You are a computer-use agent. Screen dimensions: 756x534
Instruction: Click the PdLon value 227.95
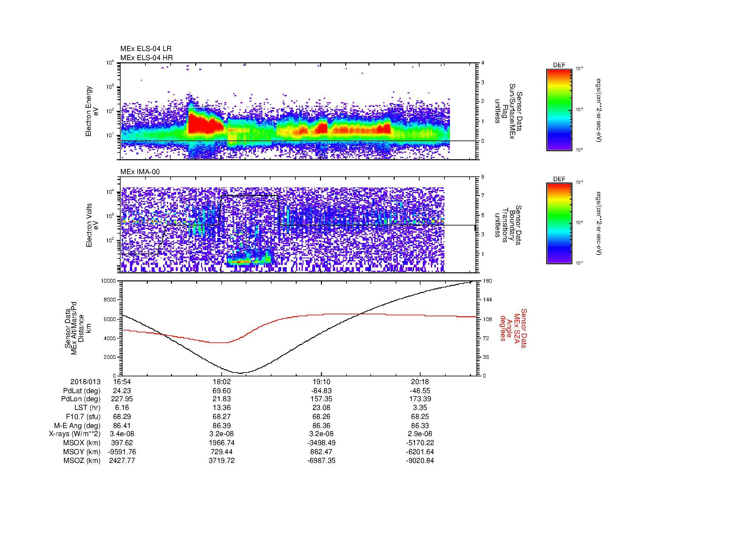(x=122, y=399)
